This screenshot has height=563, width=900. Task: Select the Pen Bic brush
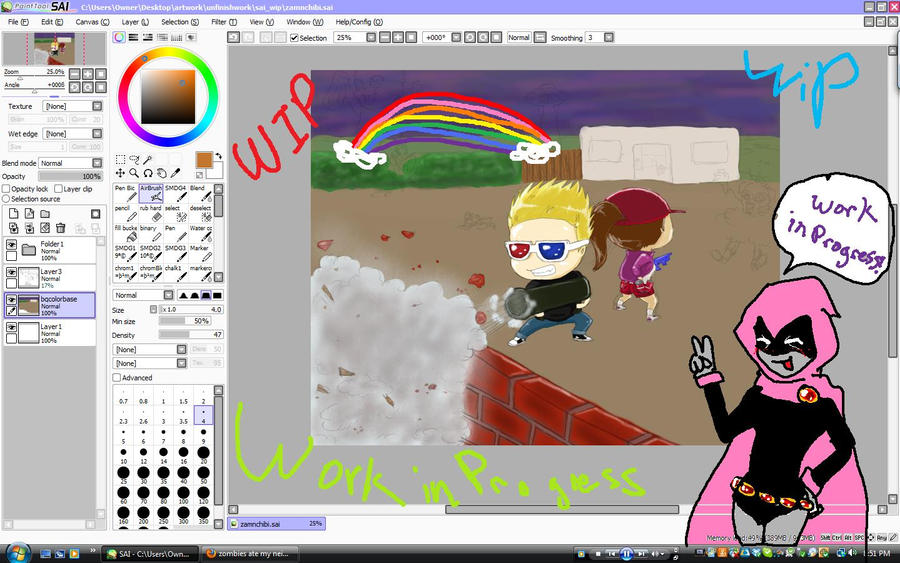tap(125, 193)
